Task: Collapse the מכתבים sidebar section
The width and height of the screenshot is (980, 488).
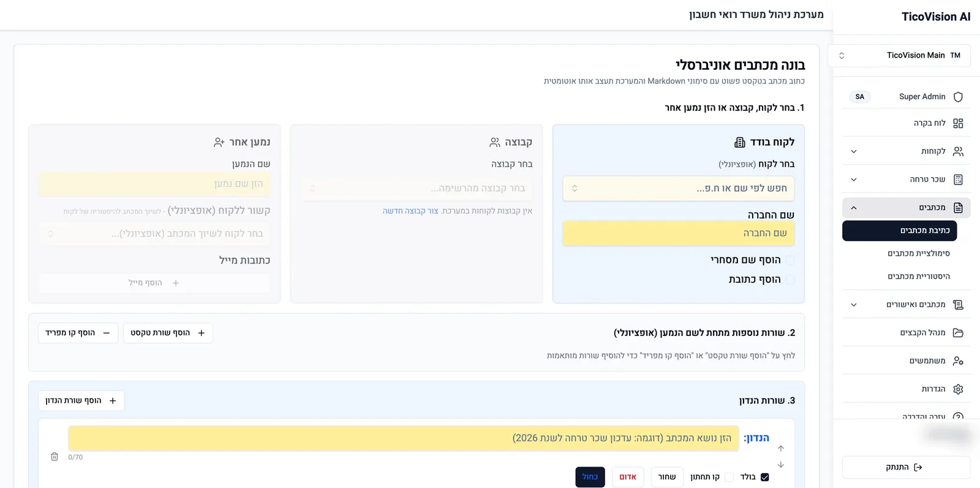Action: [854, 208]
